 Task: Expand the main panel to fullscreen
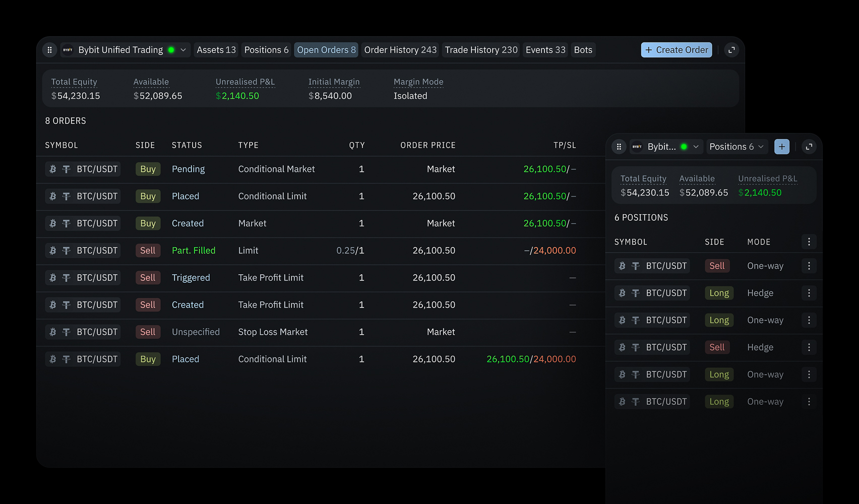click(x=731, y=50)
